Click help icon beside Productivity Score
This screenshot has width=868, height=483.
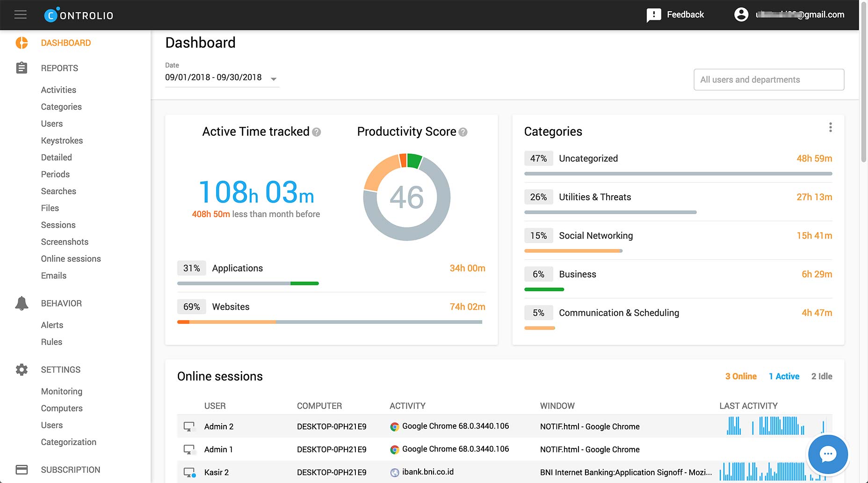pos(463,132)
